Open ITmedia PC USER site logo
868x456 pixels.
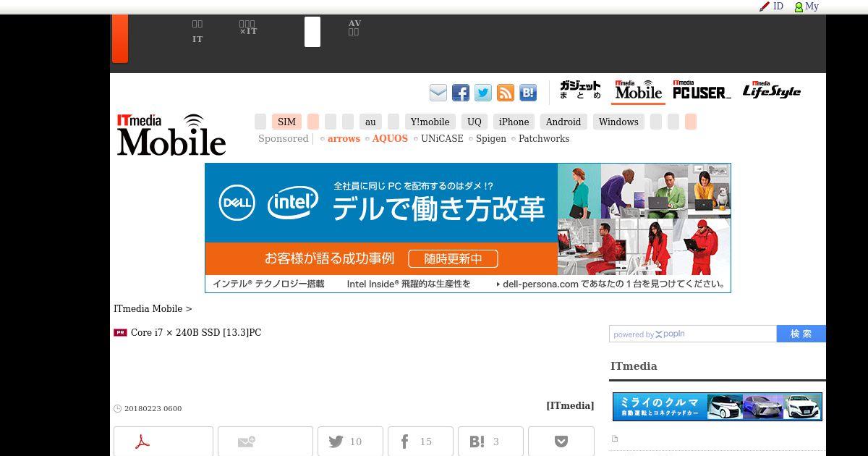click(x=702, y=90)
